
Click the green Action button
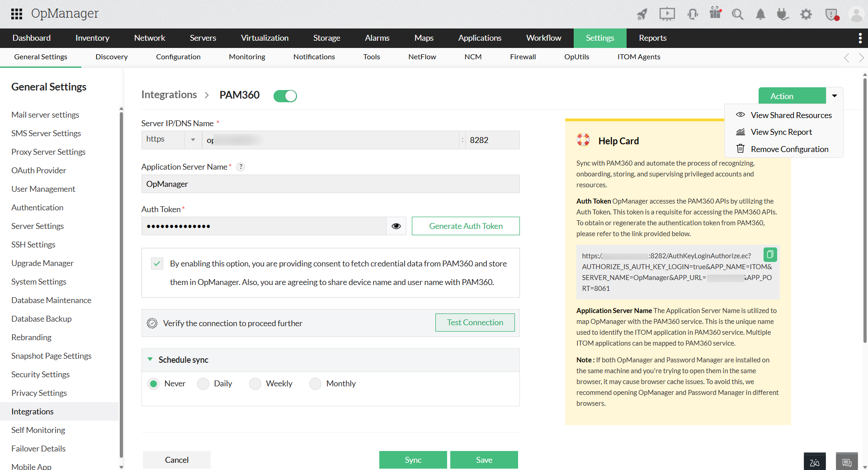click(792, 96)
